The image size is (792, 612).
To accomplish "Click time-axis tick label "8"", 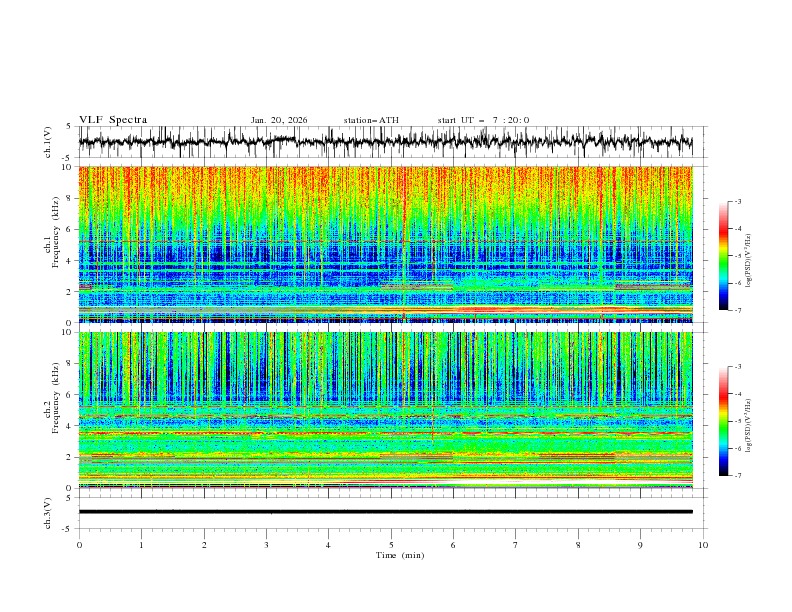I will click(578, 545).
